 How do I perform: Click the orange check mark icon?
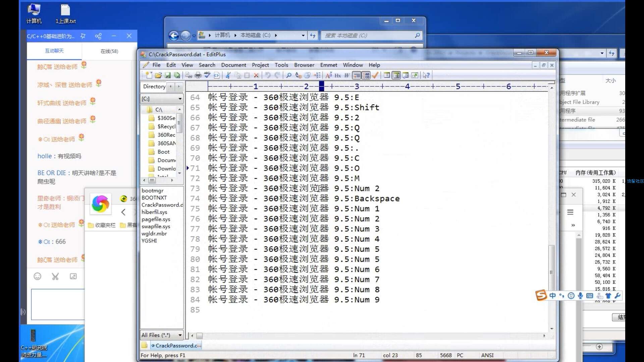[x=375, y=75]
